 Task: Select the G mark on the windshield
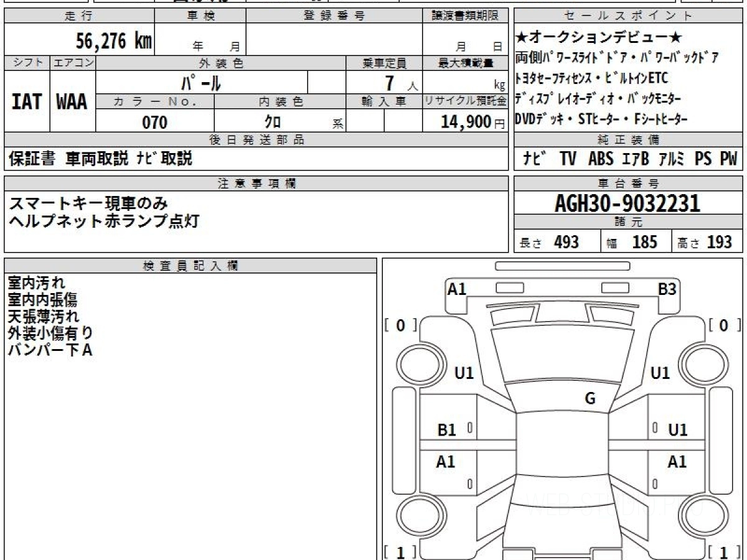click(590, 399)
